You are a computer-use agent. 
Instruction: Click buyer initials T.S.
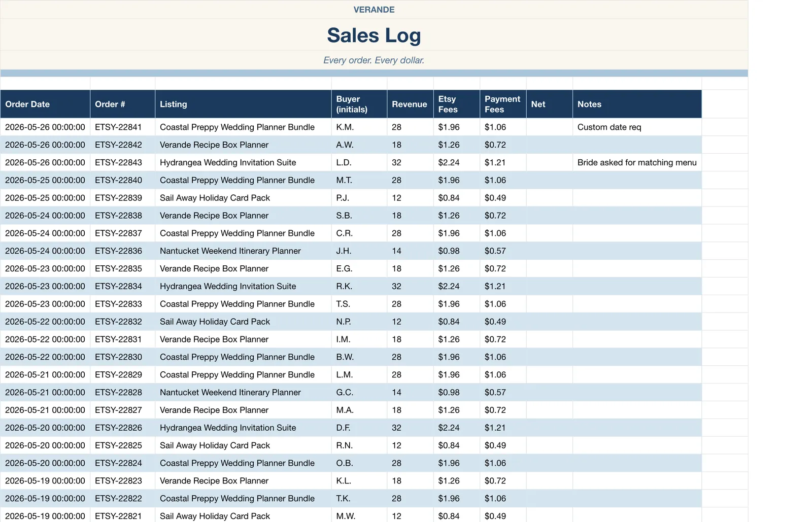click(x=359, y=304)
